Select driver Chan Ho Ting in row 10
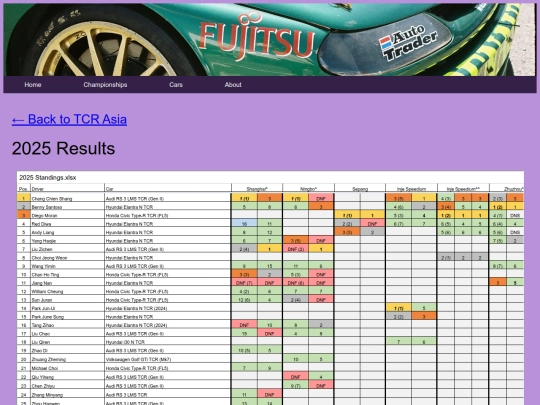Image resolution: width=540 pixels, height=405 pixels. pyautogui.click(x=45, y=274)
